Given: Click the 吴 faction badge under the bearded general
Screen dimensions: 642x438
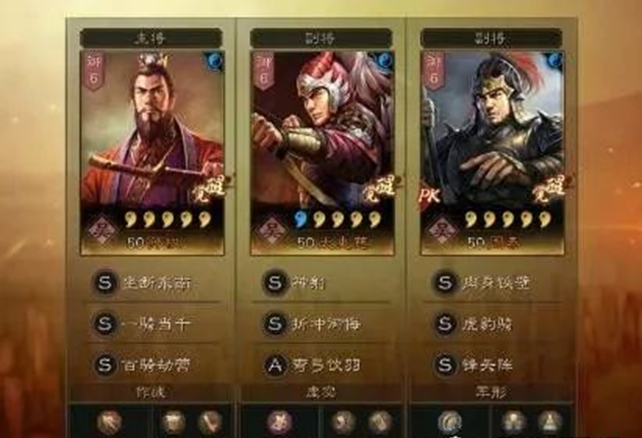Looking at the screenshot, I should (x=101, y=230).
